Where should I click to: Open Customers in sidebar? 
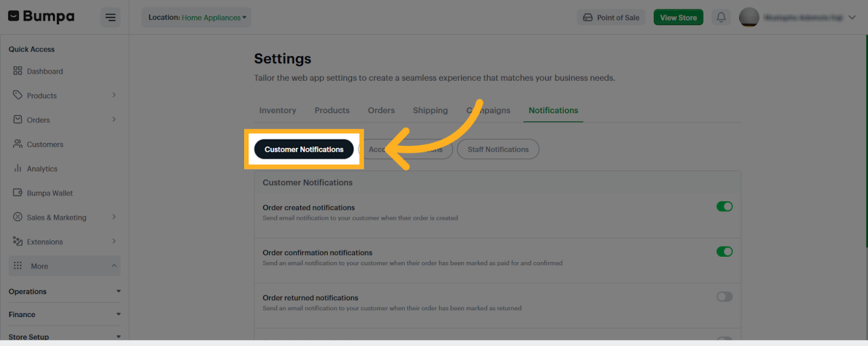[45, 145]
